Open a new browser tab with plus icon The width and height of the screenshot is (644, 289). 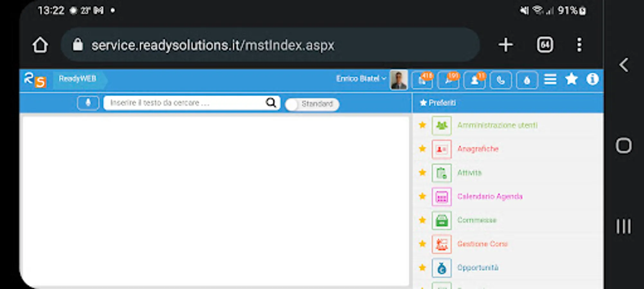pyautogui.click(x=505, y=45)
